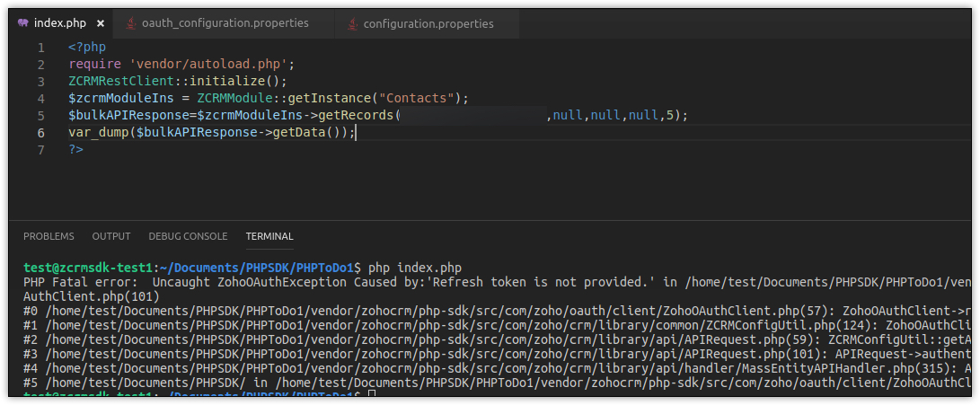Click the getData() call on line 6
Image resolution: width=980 pixels, height=405 pixels.
pyautogui.click(x=306, y=133)
